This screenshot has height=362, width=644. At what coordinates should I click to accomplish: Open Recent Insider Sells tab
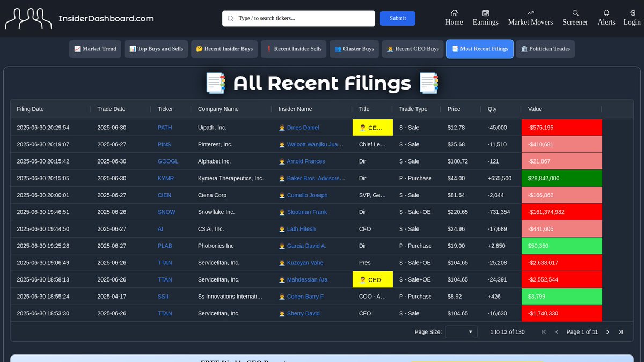pyautogui.click(x=294, y=49)
